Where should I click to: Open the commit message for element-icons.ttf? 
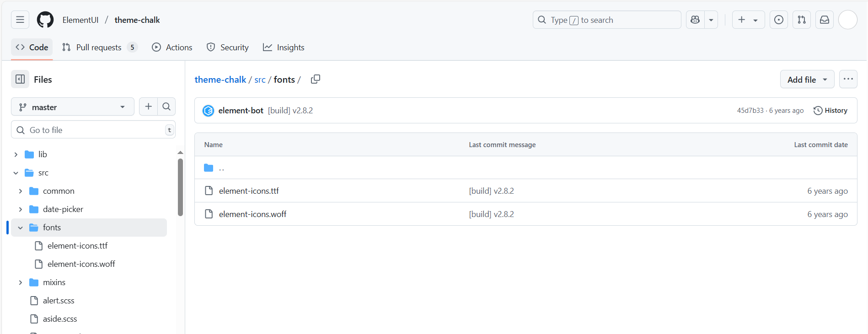pyautogui.click(x=491, y=191)
